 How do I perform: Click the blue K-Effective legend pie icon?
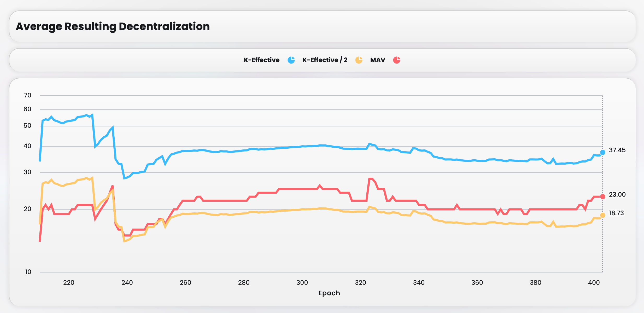click(x=291, y=60)
